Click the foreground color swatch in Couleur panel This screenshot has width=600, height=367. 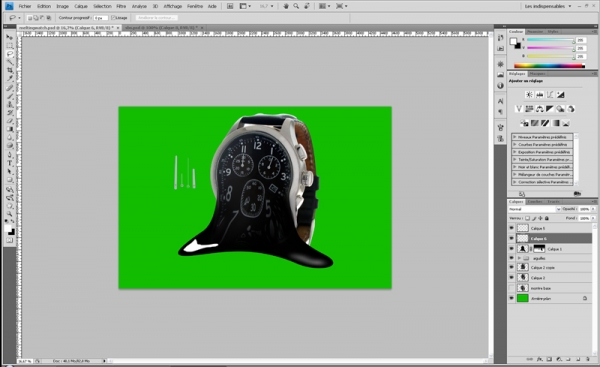click(x=513, y=41)
